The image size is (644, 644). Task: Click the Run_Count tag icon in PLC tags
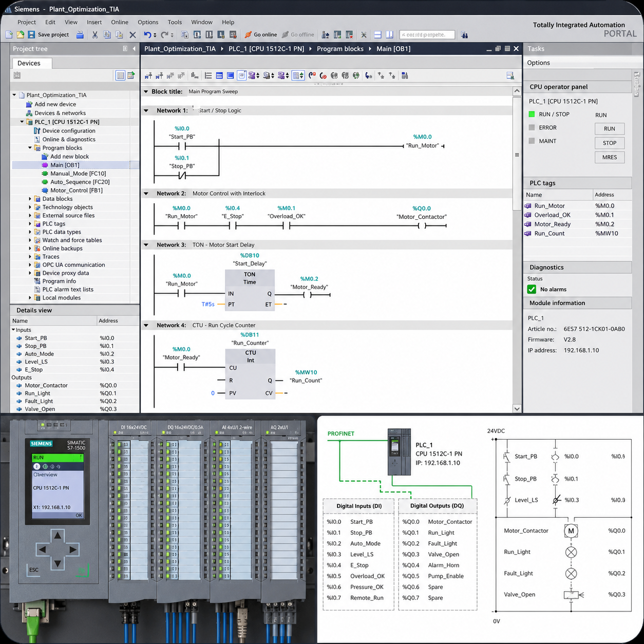(x=528, y=233)
